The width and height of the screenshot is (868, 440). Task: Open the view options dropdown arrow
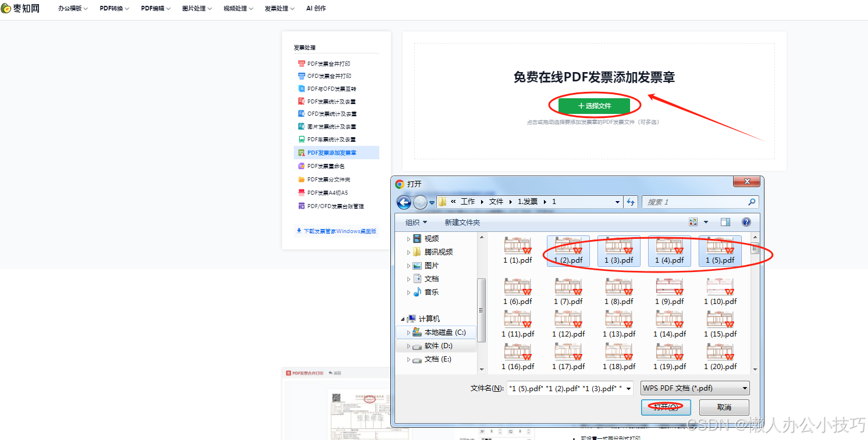click(x=706, y=222)
